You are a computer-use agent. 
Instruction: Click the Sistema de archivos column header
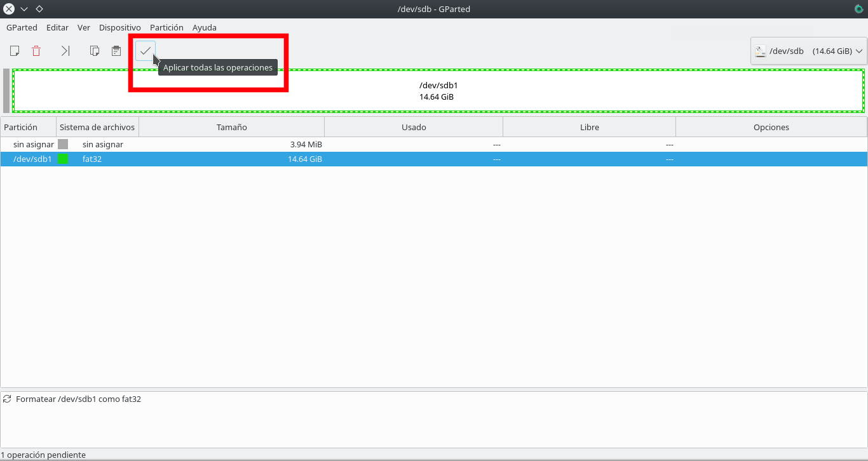click(97, 127)
